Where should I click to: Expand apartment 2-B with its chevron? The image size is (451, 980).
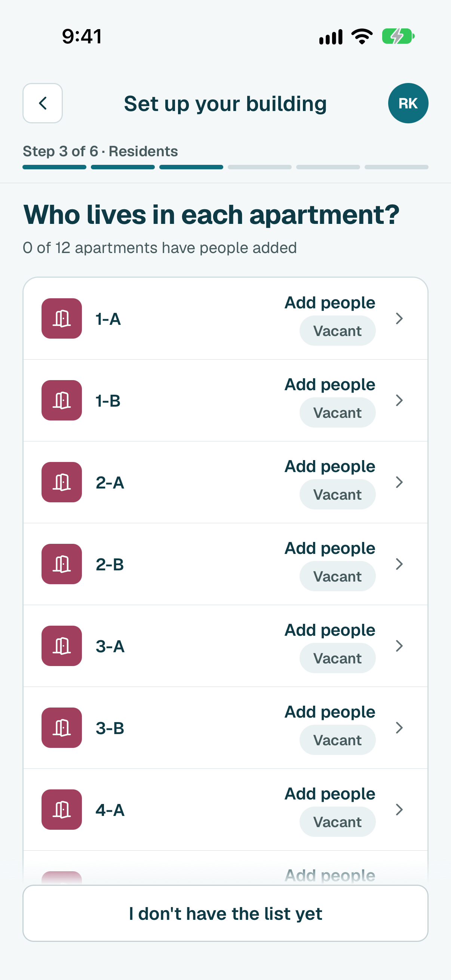coord(399,564)
